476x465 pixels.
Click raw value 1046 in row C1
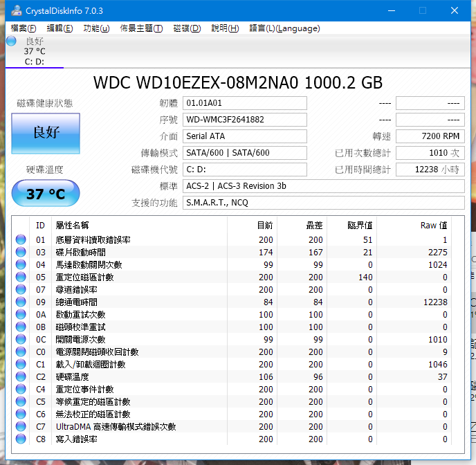[438, 364]
